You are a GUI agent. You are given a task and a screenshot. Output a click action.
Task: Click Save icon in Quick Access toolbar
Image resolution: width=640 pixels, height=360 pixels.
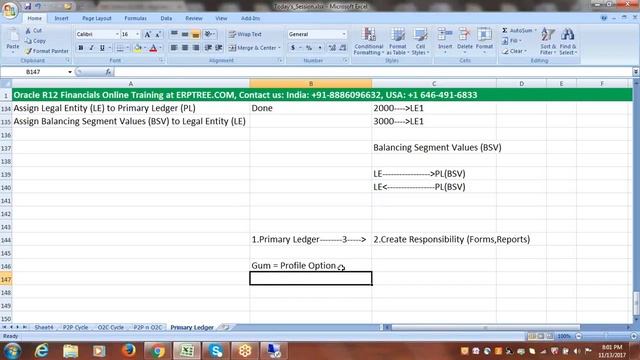point(28,7)
